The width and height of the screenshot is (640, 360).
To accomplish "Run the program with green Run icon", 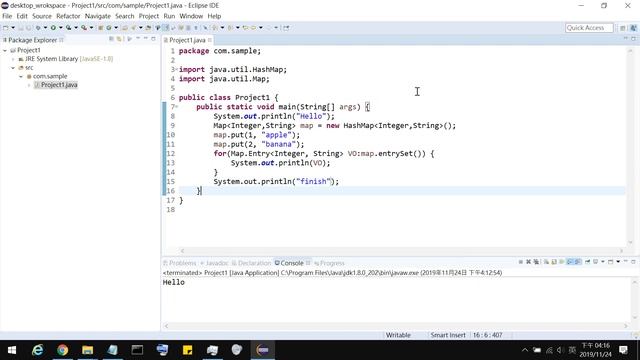I will tap(53, 28).
